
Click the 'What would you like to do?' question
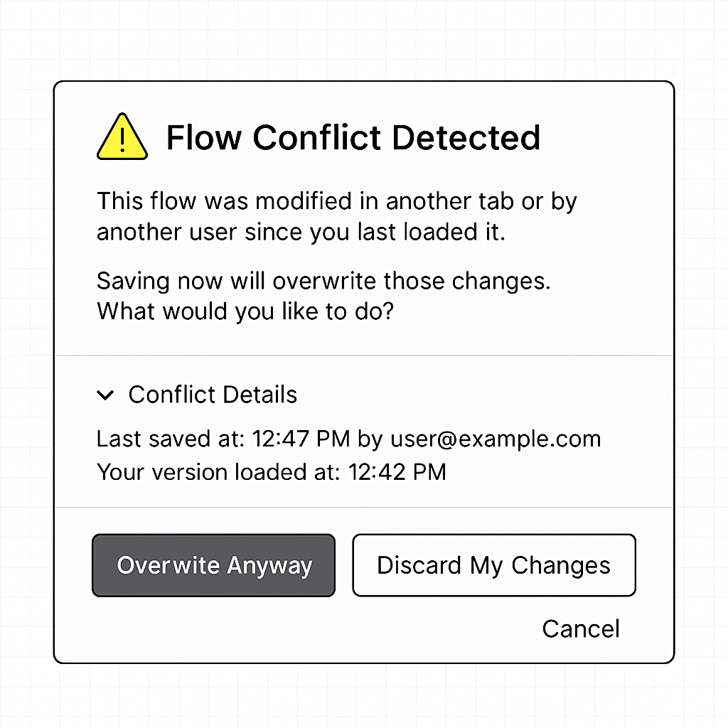(x=245, y=311)
